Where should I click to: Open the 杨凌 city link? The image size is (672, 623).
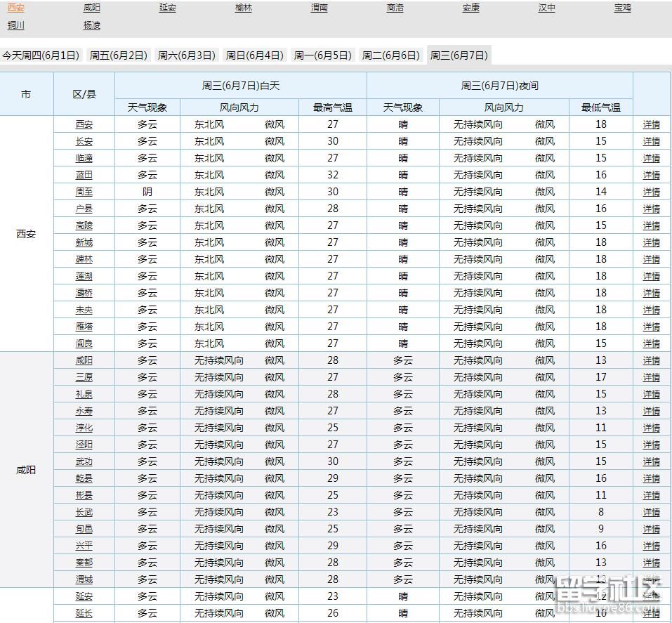[x=91, y=25]
